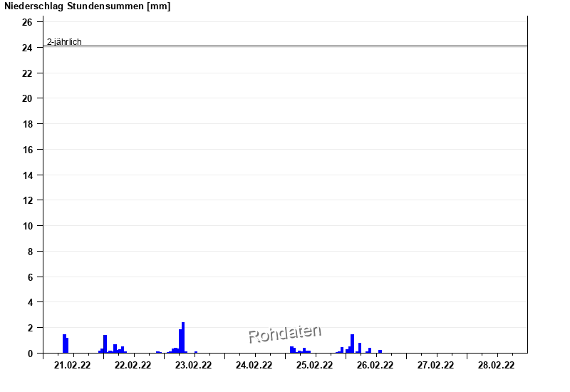The width and height of the screenshot is (570, 392).
Task: Click the date label 27.02.22
Action: [435, 365]
